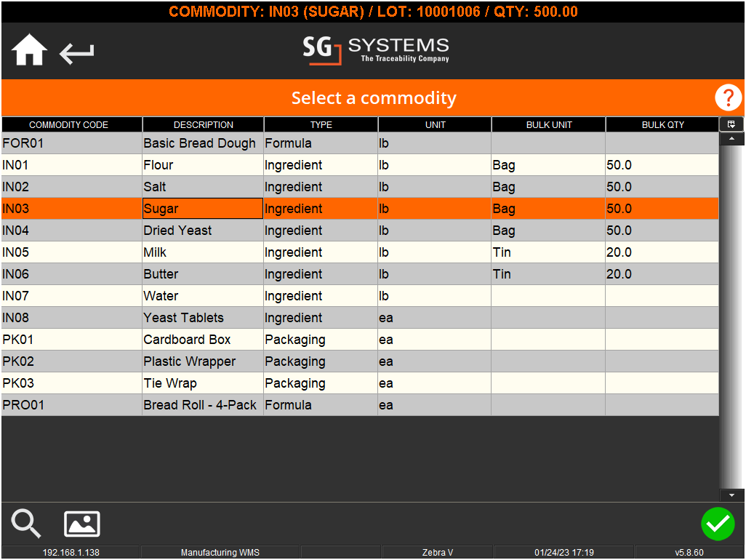
Task: Click the Home navigation icon
Action: point(28,50)
